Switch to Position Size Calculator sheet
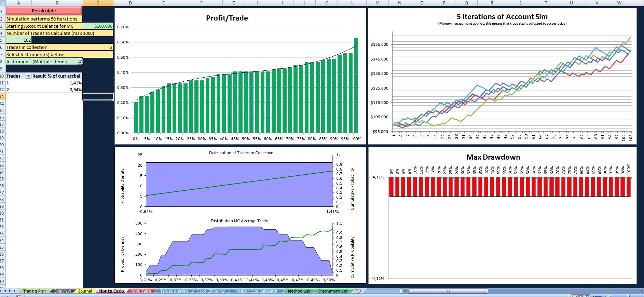Image resolution: width=644 pixels, height=297 pixels. tap(256, 291)
